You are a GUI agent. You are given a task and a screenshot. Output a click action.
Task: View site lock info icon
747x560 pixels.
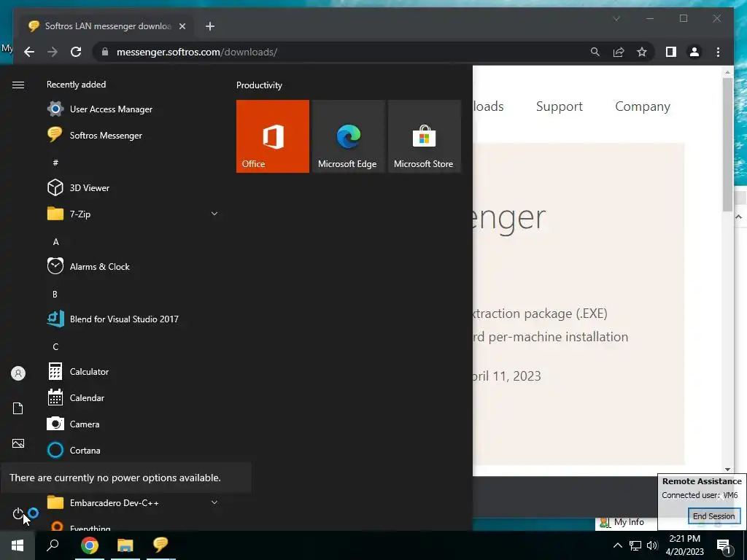point(105,52)
